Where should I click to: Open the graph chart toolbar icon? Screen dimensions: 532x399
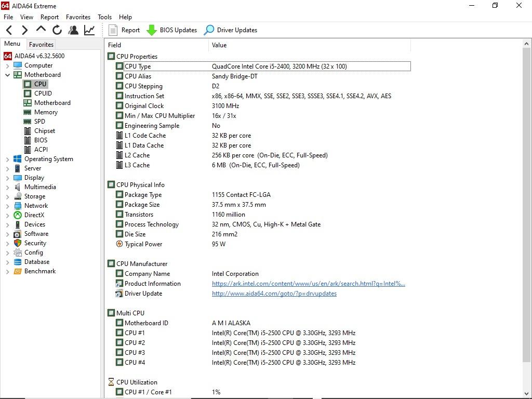89,30
